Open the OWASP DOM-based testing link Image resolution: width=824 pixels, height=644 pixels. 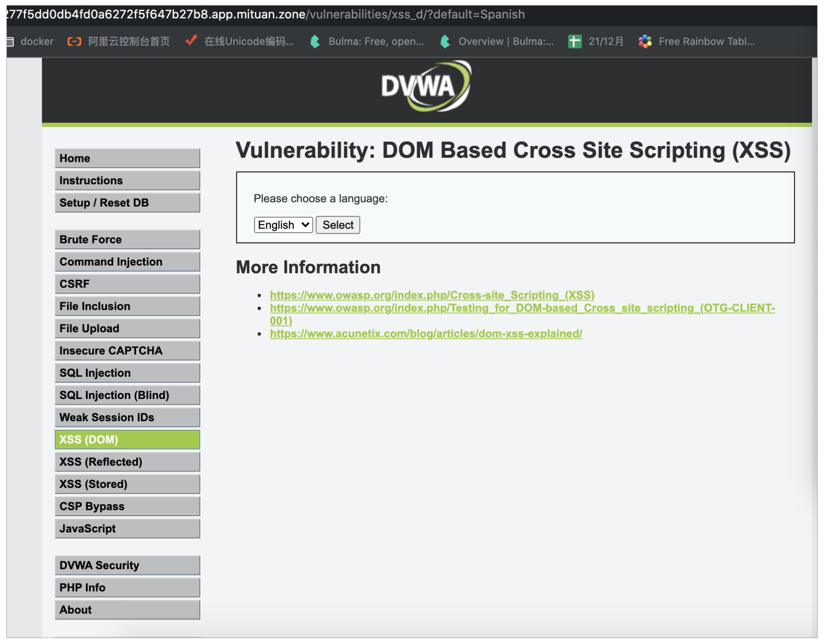pos(522,308)
